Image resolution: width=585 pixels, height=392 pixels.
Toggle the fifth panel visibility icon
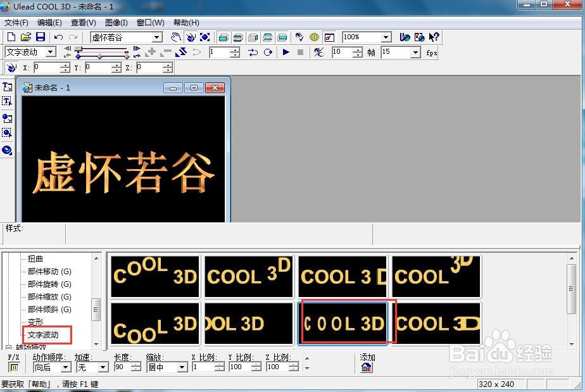[282, 37]
